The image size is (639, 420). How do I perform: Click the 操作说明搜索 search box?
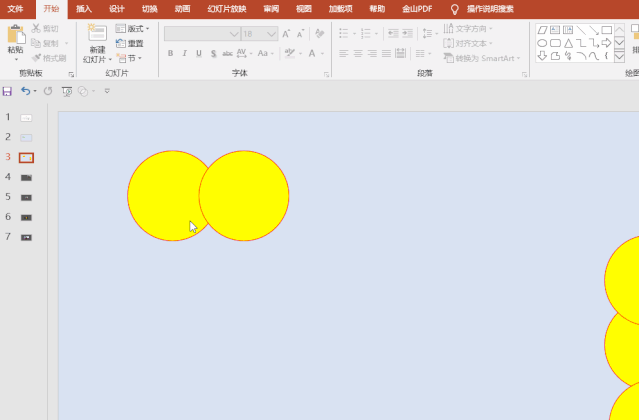point(490,9)
